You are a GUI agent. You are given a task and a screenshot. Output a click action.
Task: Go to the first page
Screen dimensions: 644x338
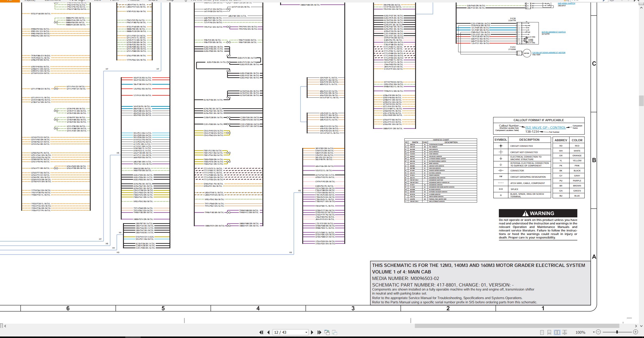tap(261, 332)
